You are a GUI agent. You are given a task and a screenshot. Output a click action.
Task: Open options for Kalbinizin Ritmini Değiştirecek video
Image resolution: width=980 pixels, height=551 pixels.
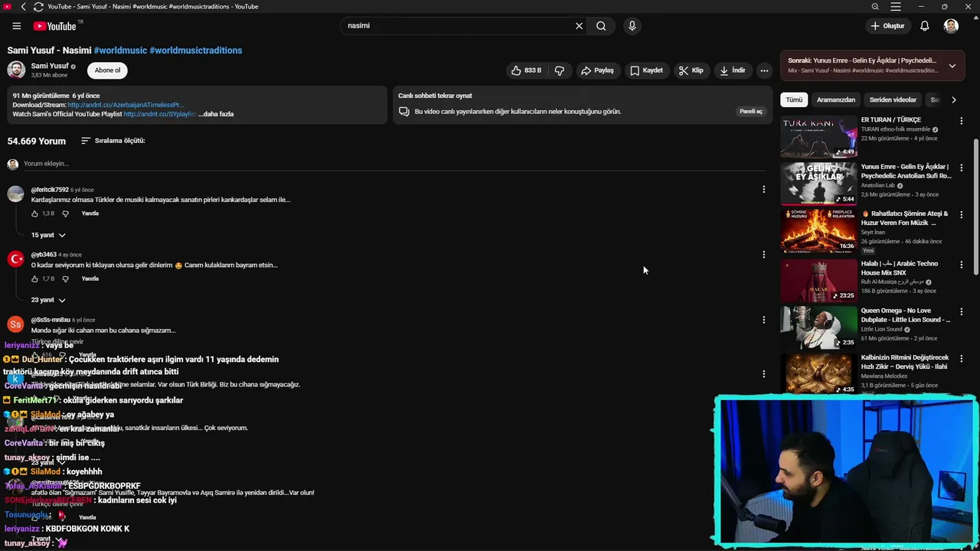point(961,359)
